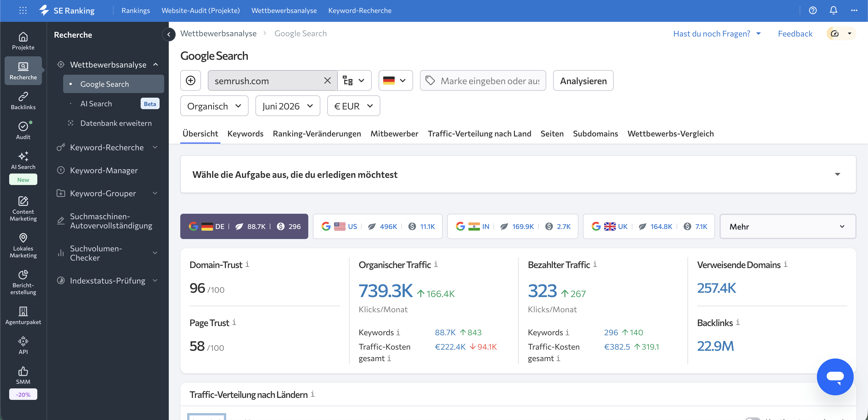
Task: Click the SE Ranking logo
Action: click(x=67, y=10)
